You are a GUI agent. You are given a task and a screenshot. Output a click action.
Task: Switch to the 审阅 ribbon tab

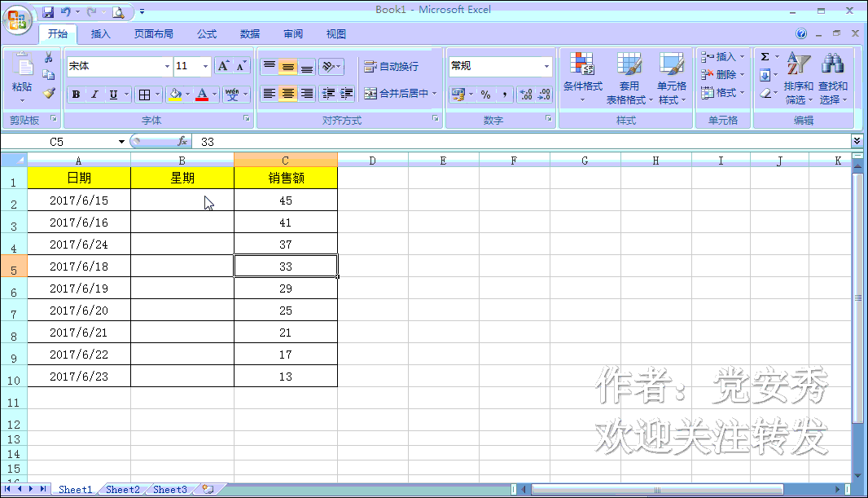coord(293,33)
